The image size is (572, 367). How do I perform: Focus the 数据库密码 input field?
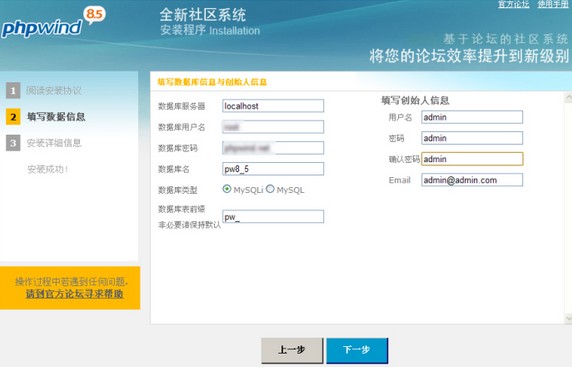tap(273, 148)
